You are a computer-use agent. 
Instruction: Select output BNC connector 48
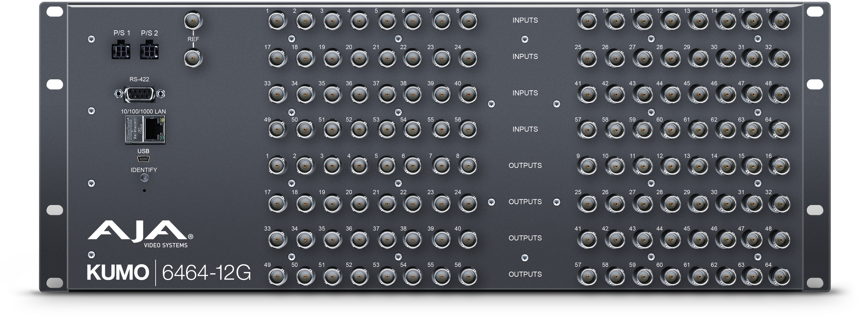tap(779, 240)
